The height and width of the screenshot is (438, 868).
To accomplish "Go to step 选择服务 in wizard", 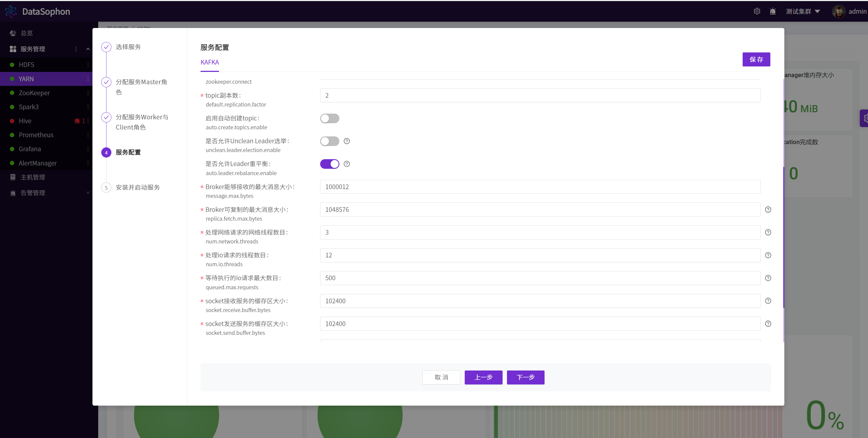I will (x=121, y=47).
